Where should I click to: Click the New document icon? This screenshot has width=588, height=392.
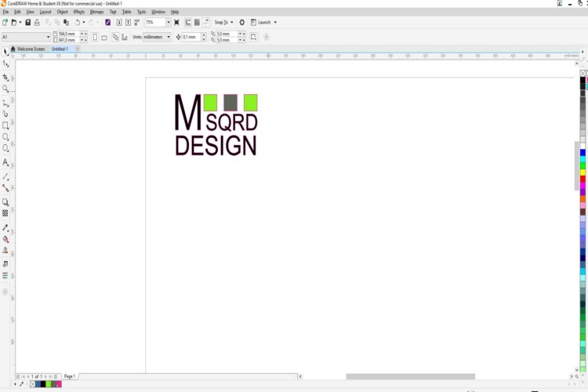(x=5, y=23)
